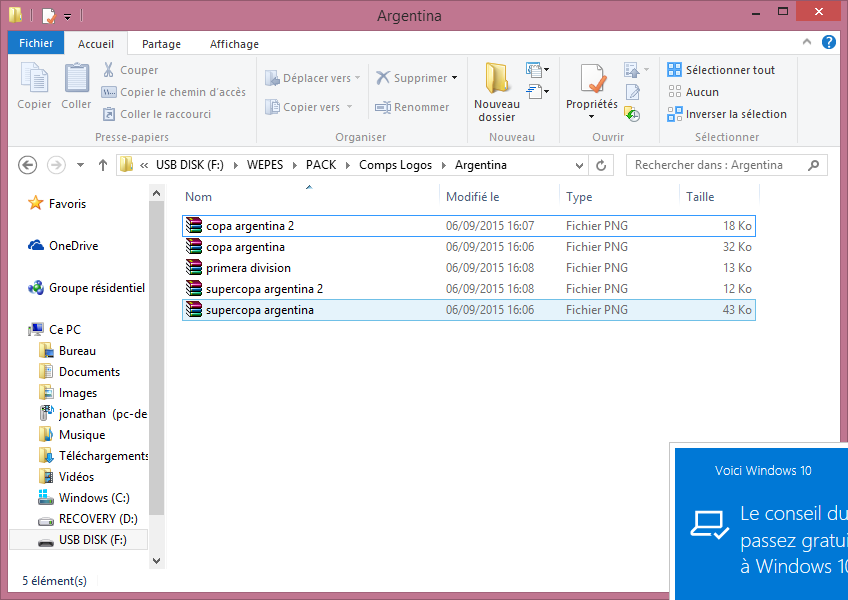
Task: Open Téléchargements in navigation pane
Action: tap(94, 456)
